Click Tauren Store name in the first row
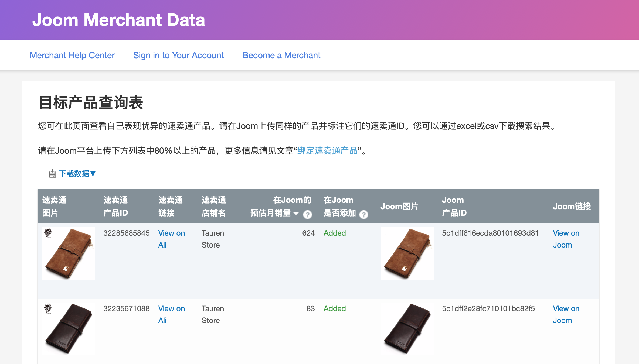Viewport: 639px width, 364px height. click(x=213, y=239)
